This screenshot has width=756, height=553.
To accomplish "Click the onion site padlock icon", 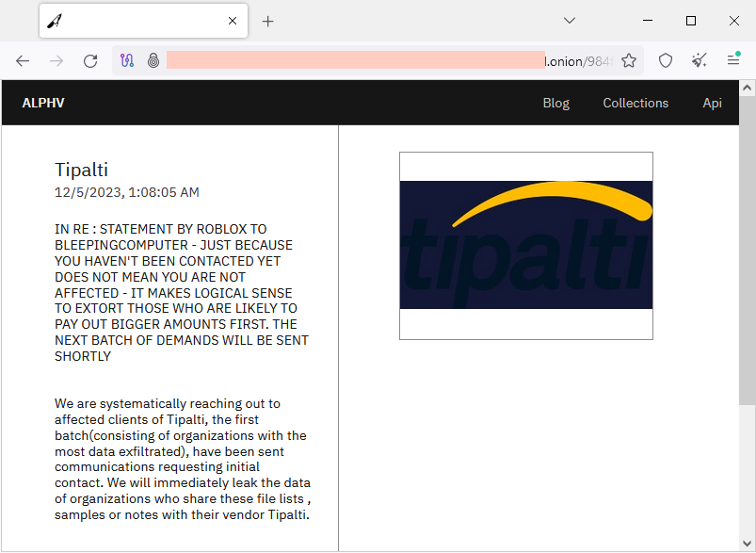I will [x=153, y=61].
